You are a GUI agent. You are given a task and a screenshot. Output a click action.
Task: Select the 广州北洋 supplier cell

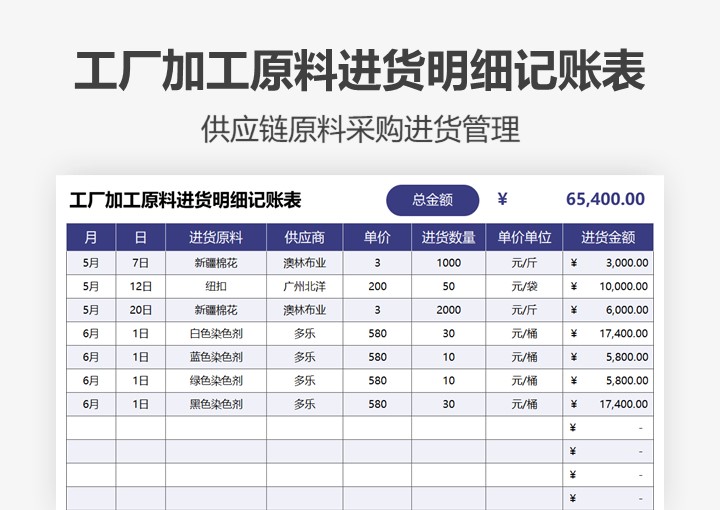click(x=304, y=286)
